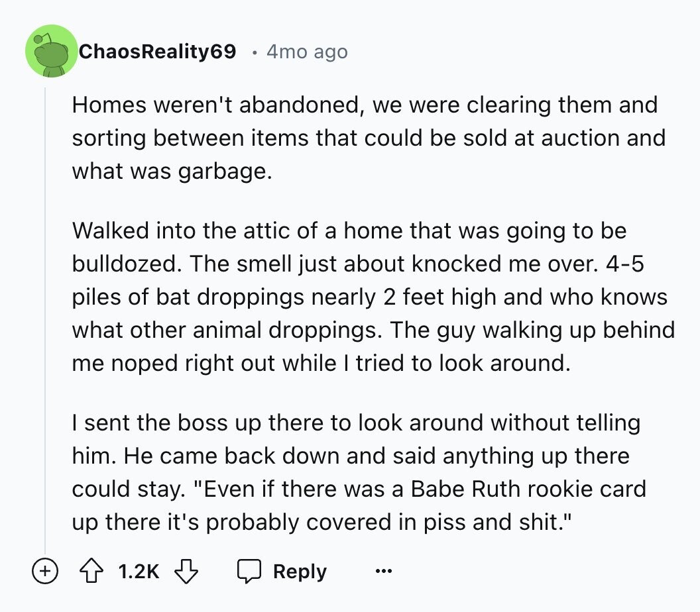Click the 'Homes weren't abandoned' first line
Viewport: 700px width, 612px height.
[x=365, y=105]
